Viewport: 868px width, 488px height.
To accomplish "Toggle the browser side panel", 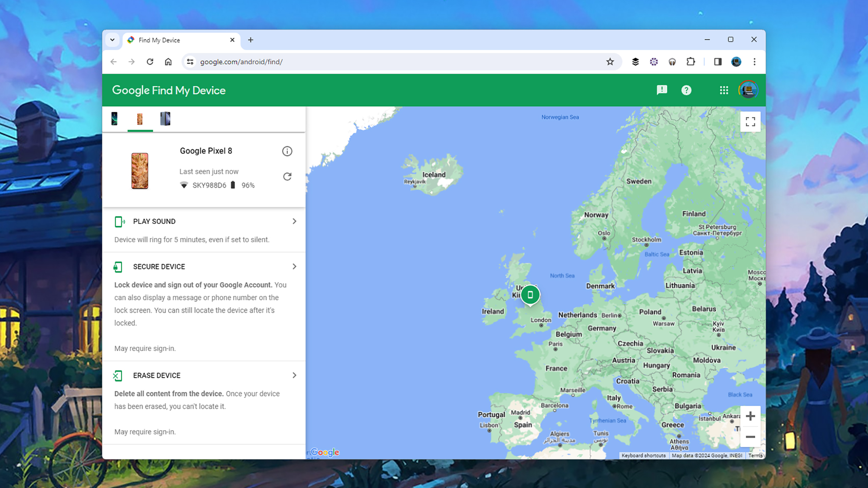I will (717, 62).
